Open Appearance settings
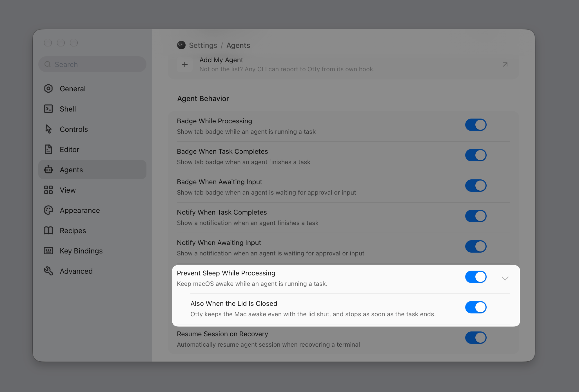579x392 pixels. click(92, 210)
